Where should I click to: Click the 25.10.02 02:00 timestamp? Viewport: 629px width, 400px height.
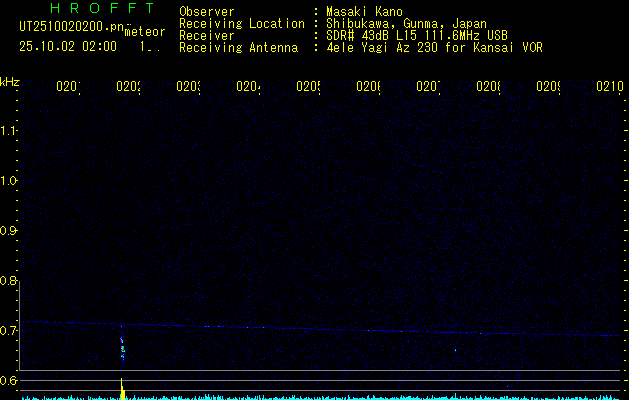tap(67, 46)
